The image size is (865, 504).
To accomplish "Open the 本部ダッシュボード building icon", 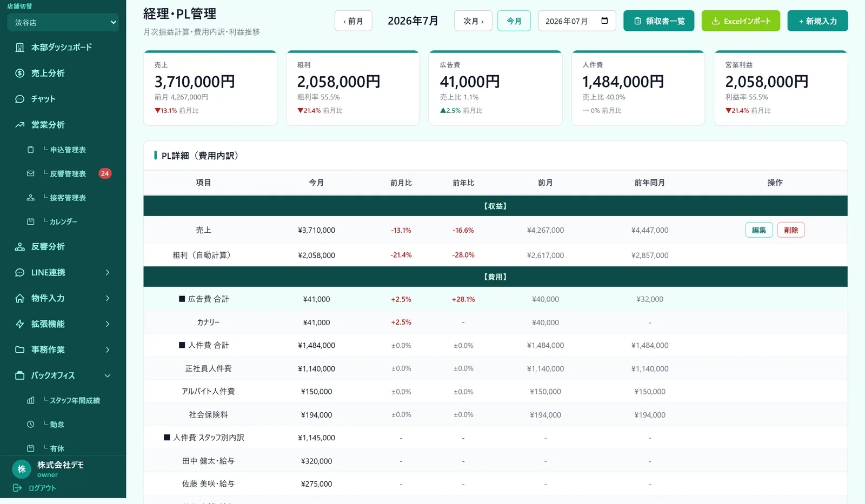I will tap(20, 48).
